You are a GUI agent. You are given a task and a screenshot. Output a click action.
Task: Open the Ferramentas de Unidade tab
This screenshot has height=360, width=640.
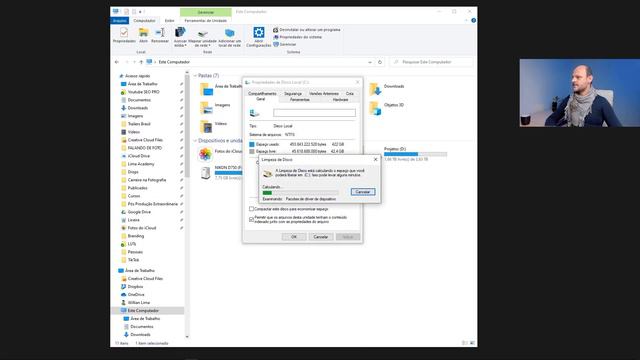206,20
